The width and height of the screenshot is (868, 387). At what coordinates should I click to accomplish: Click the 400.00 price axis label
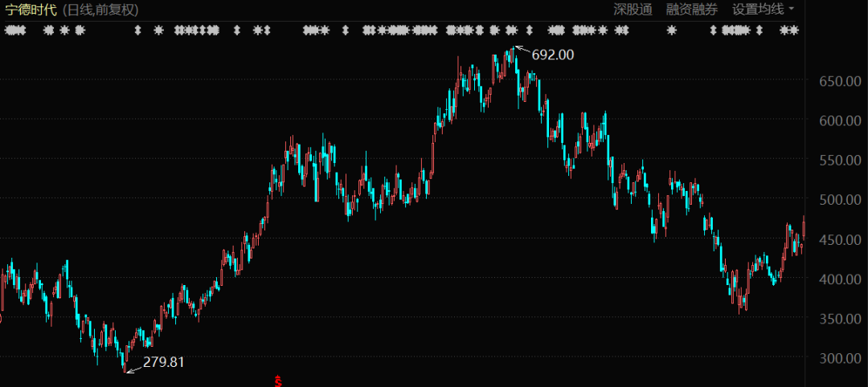[841, 279]
